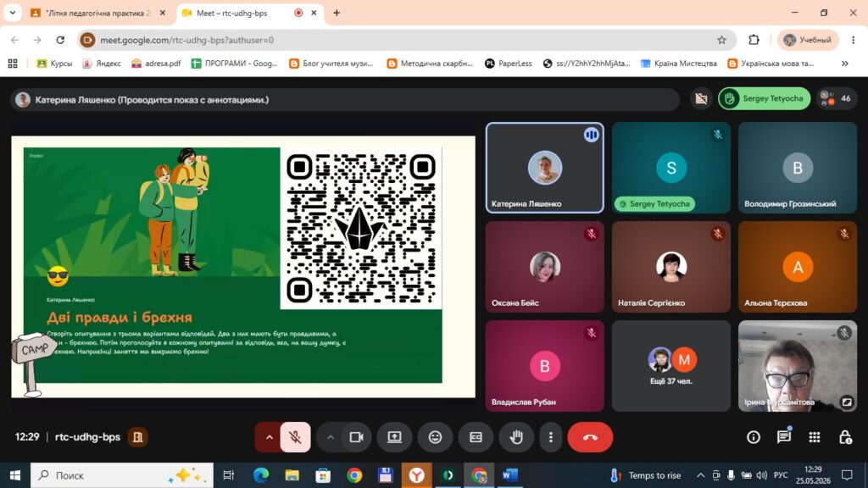Open the Країна Мистецтва bookmark

[679, 64]
